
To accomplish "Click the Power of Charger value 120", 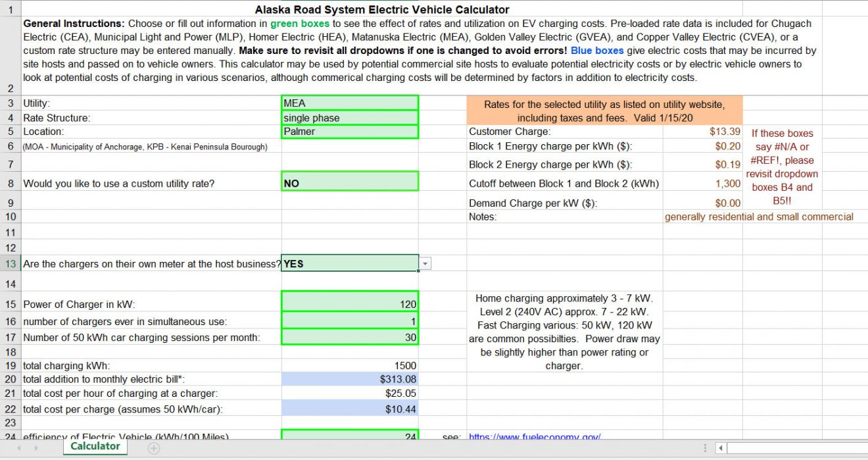I will tap(349, 304).
